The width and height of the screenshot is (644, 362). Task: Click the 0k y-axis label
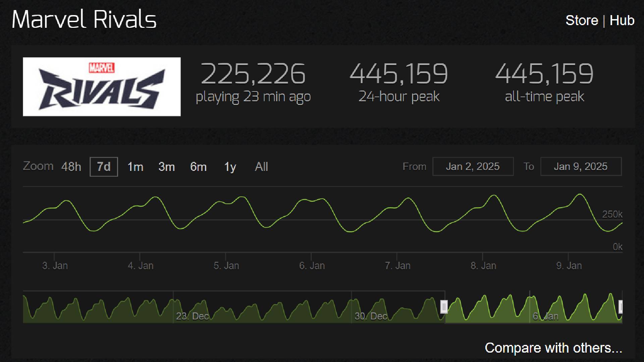[x=618, y=247]
